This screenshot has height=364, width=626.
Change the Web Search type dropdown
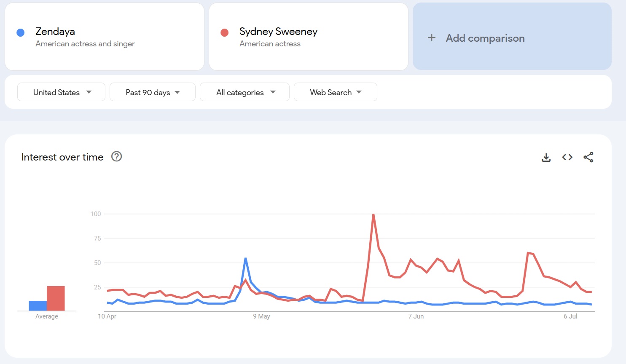tap(335, 92)
